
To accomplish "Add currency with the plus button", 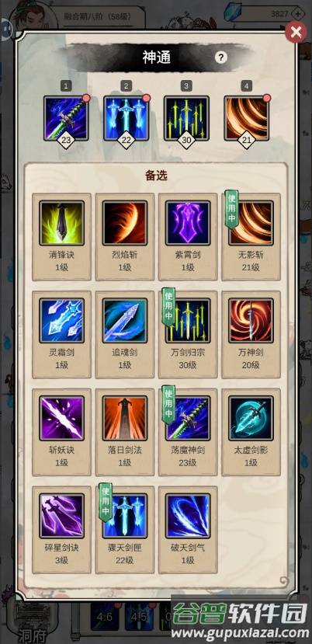I will pyautogui.click(x=298, y=13).
